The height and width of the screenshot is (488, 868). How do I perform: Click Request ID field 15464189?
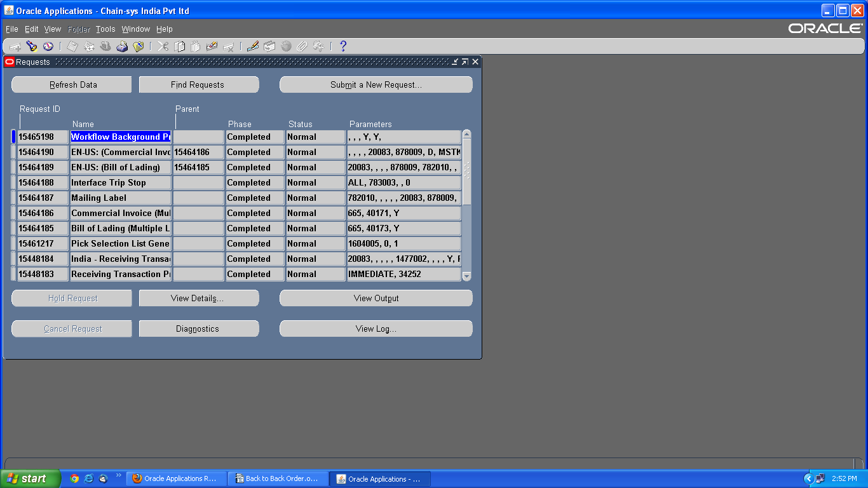43,167
